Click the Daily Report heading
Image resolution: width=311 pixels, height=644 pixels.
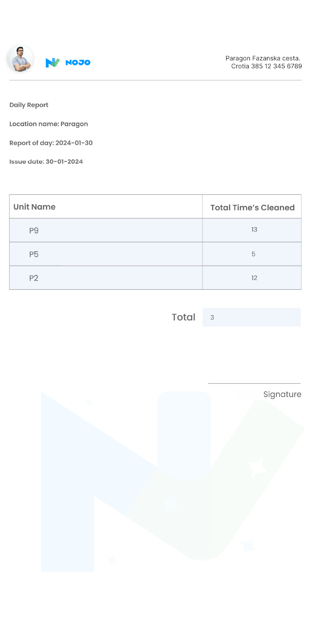click(x=29, y=105)
